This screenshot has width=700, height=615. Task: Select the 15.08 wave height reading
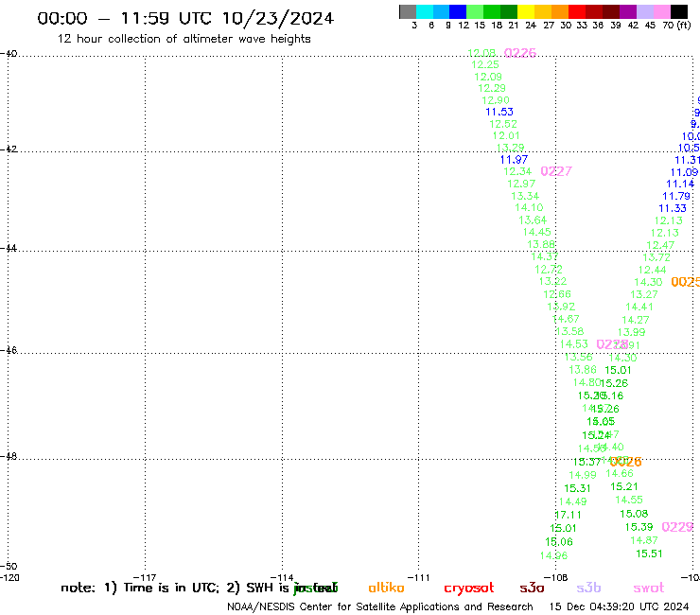(x=634, y=514)
